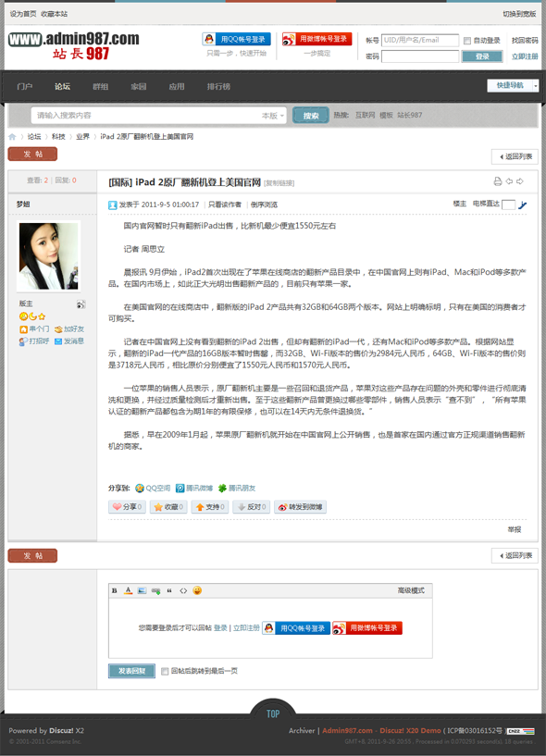Click 收藏 favorite button
The image size is (546, 756).
(x=168, y=507)
